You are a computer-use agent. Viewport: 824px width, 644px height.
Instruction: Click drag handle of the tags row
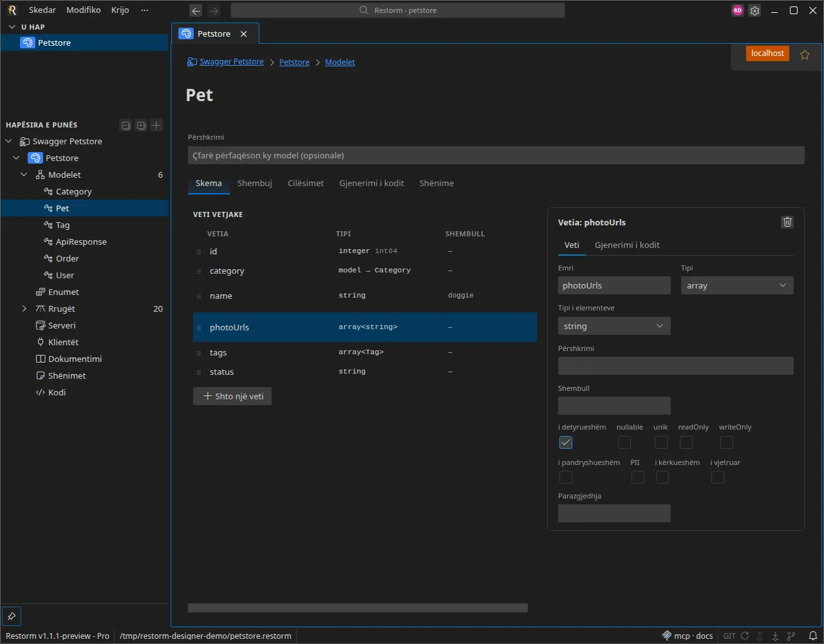coord(199,353)
